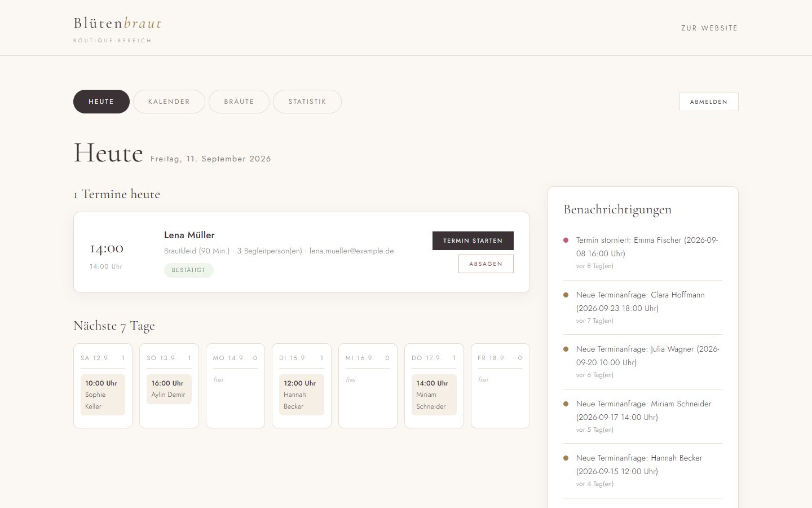The image size is (812, 508).
Task: Click lena.mueller@example.de email text
Action: [x=351, y=251]
